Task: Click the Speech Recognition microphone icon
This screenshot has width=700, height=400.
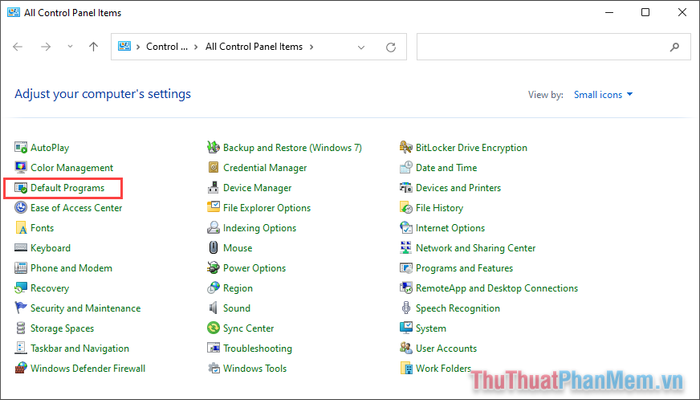Action: pos(406,308)
